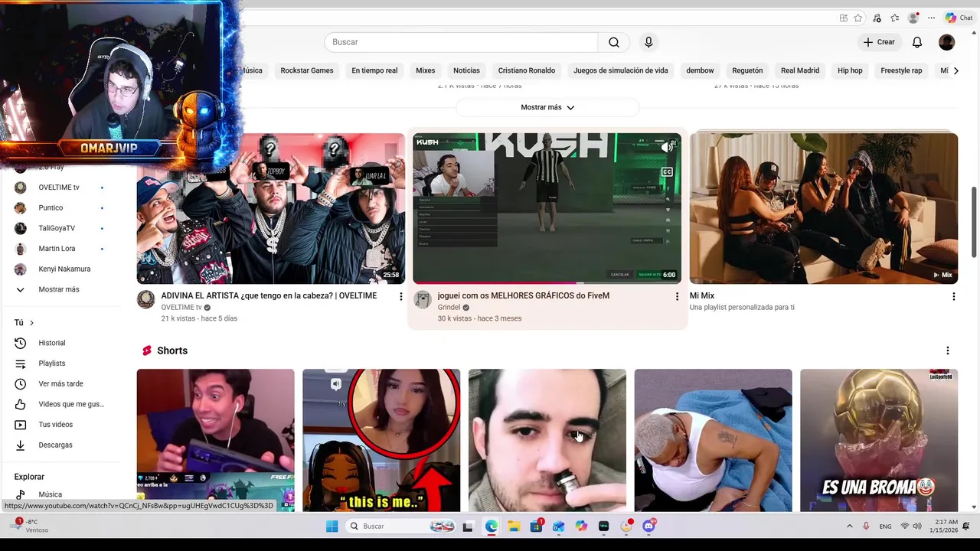The height and width of the screenshot is (551, 980).
Task: Open the Shorts section options menu
Action: coord(948,350)
